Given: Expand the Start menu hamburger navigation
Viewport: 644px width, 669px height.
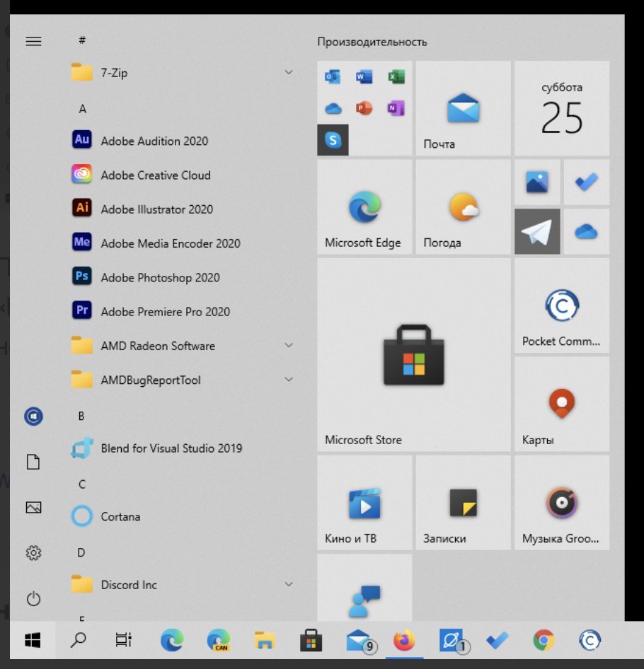Looking at the screenshot, I should pos(34,42).
